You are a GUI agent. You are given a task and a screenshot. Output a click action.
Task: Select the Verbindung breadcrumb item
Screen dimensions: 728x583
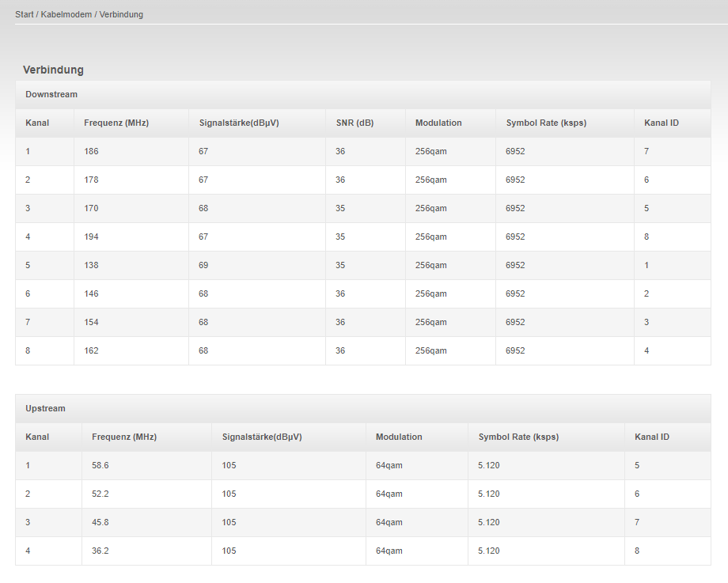click(x=121, y=14)
